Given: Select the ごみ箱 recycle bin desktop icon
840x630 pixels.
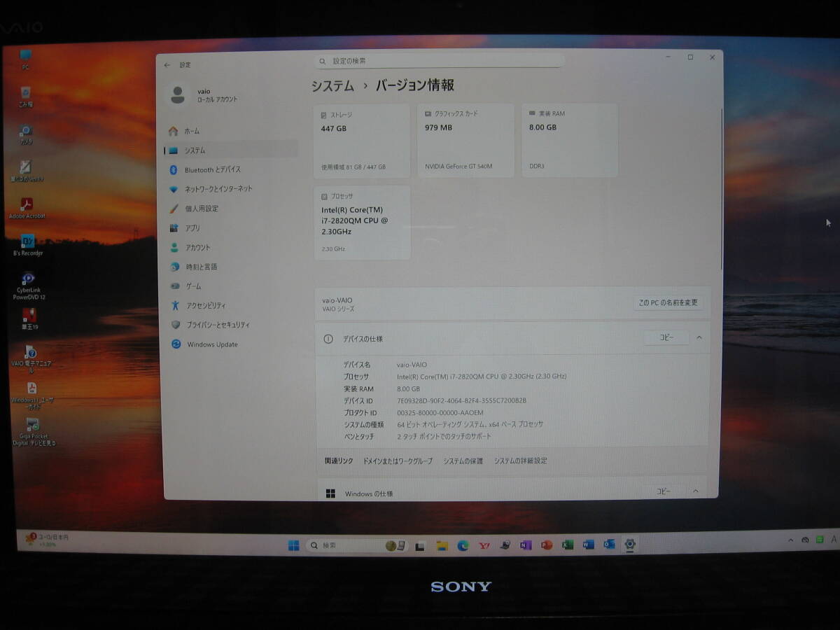Looking at the screenshot, I should tap(25, 97).
